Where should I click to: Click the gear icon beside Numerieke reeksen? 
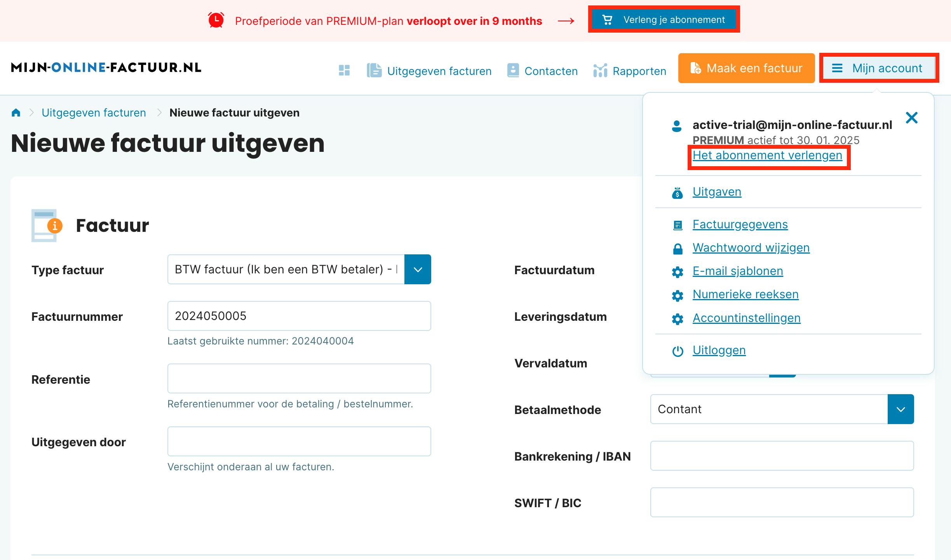(678, 296)
